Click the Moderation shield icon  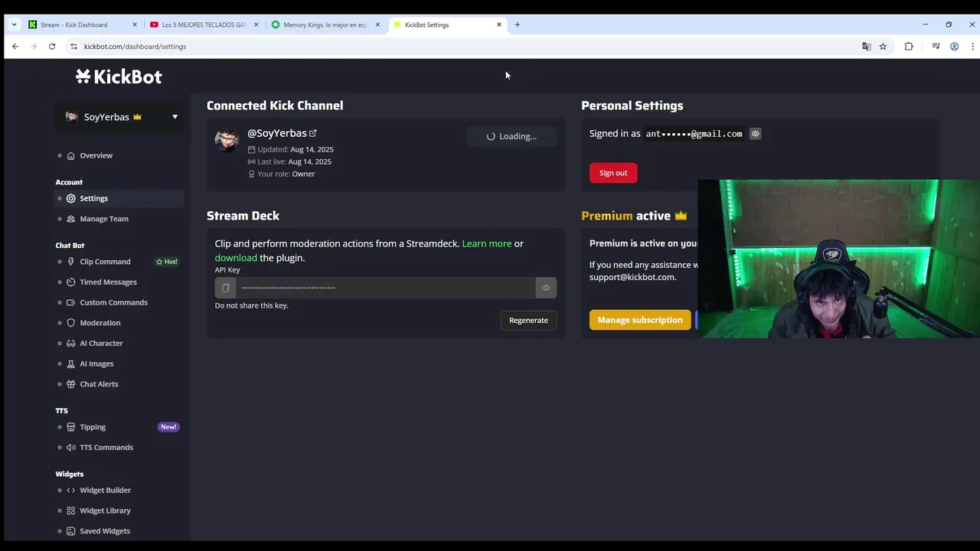[70, 323]
